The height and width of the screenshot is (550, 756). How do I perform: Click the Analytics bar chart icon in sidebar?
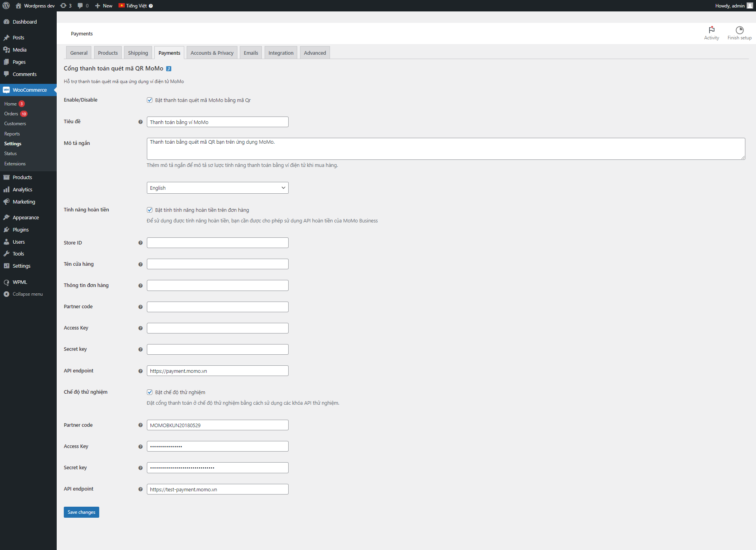pos(6,189)
